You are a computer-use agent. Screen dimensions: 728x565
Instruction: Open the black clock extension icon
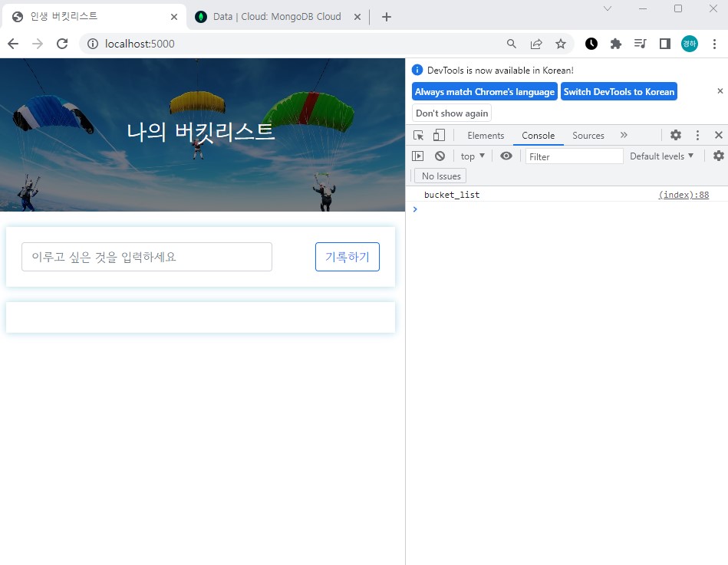tap(591, 44)
